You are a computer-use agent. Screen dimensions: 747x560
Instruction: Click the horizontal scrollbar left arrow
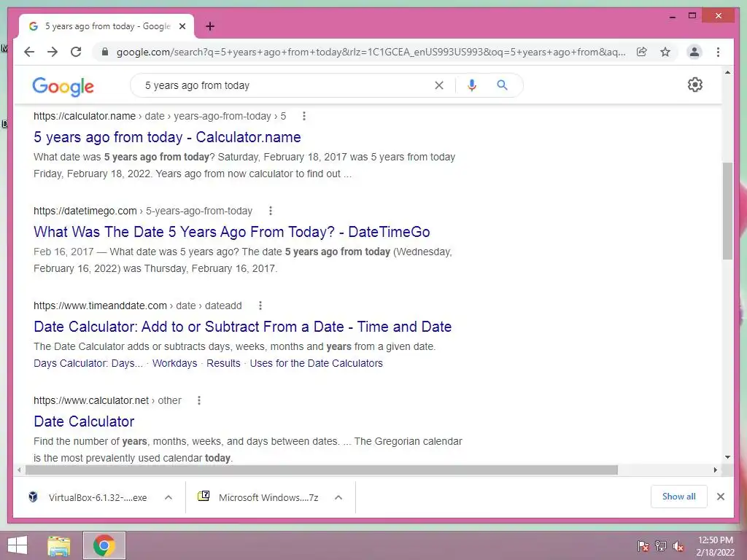(x=18, y=470)
